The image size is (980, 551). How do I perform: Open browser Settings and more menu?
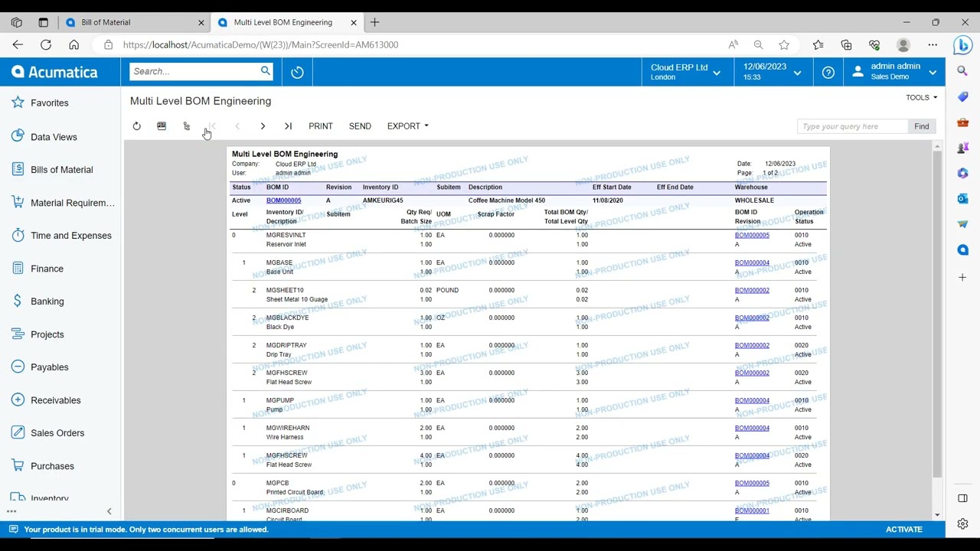click(933, 44)
